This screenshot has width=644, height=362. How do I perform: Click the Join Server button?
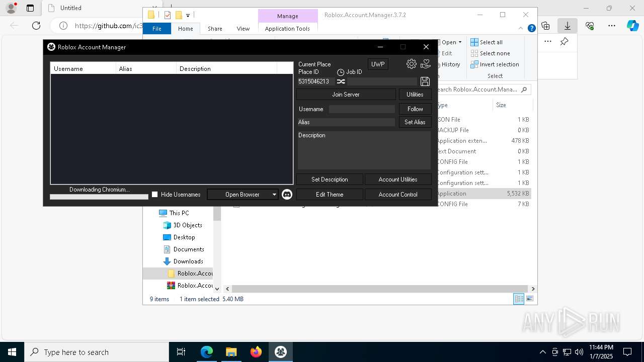[346, 95]
